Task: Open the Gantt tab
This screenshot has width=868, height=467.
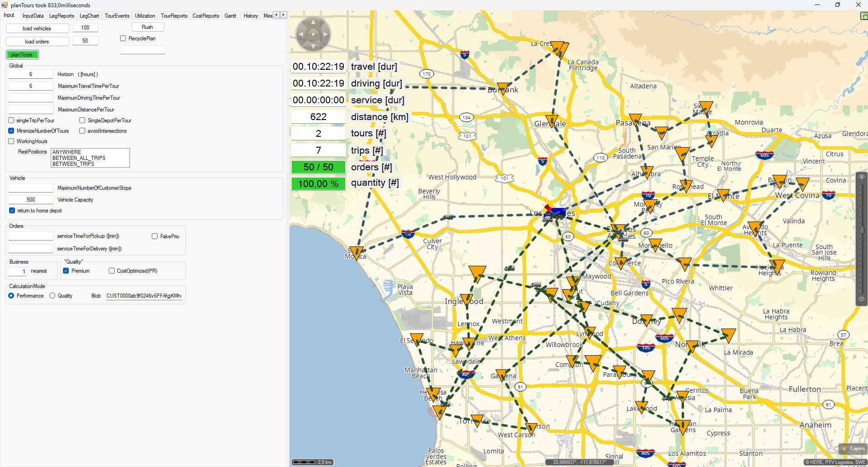Action: coord(230,16)
